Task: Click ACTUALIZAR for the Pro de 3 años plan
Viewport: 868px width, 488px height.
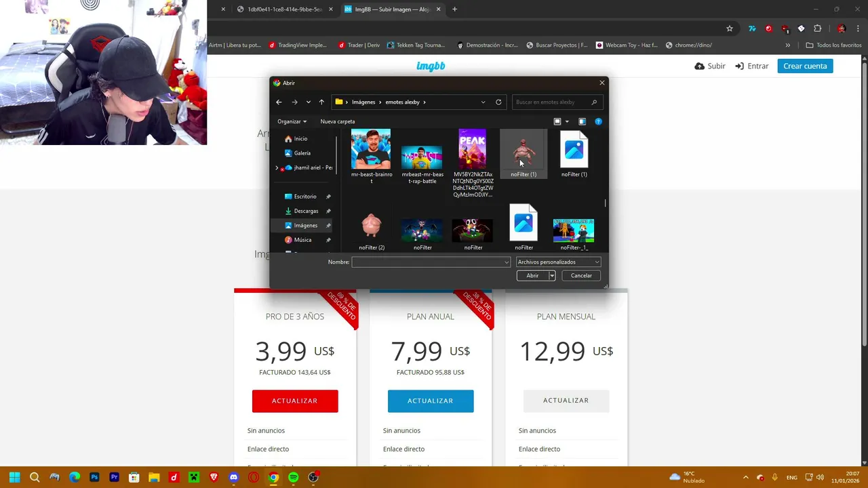Action: (295, 401)
